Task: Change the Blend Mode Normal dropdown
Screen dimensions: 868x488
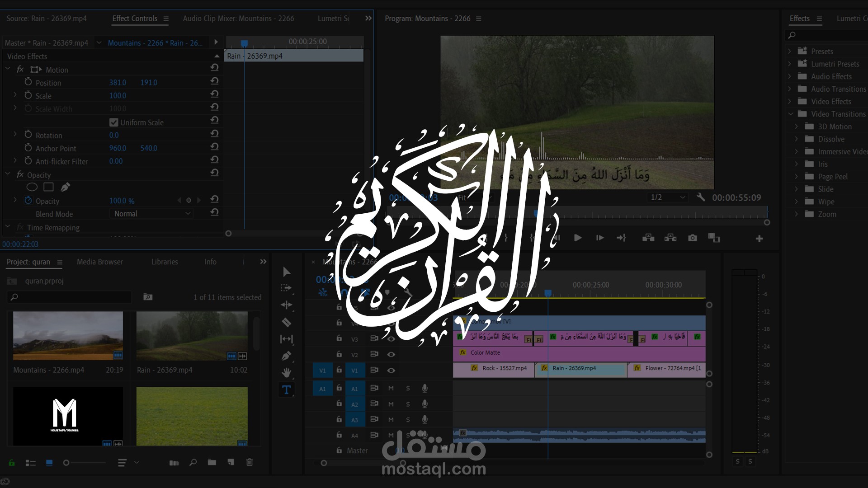Action: pyautogui.click(x=151, y=213)
